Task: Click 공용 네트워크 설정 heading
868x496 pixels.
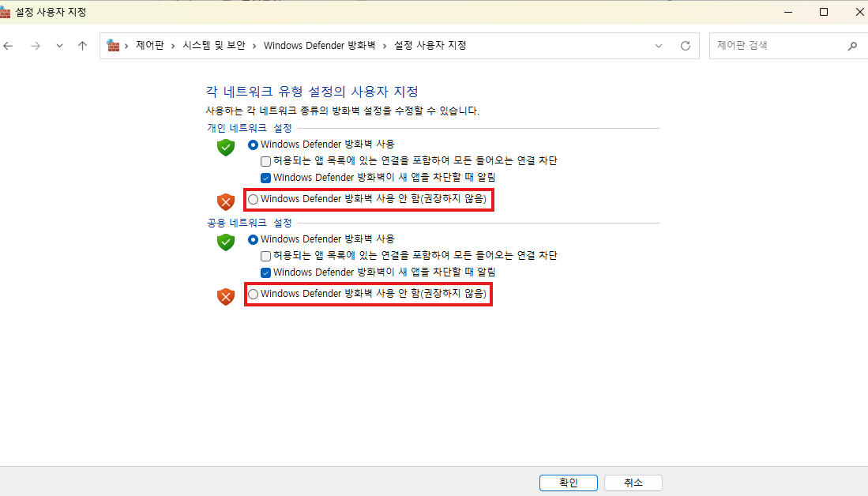Action: pos(250,223)
